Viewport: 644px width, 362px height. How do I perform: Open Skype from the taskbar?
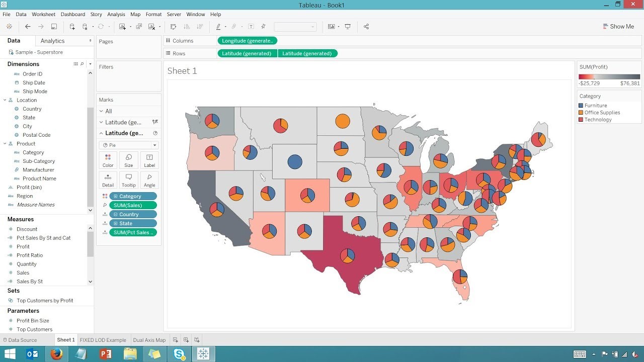point(179,354)
